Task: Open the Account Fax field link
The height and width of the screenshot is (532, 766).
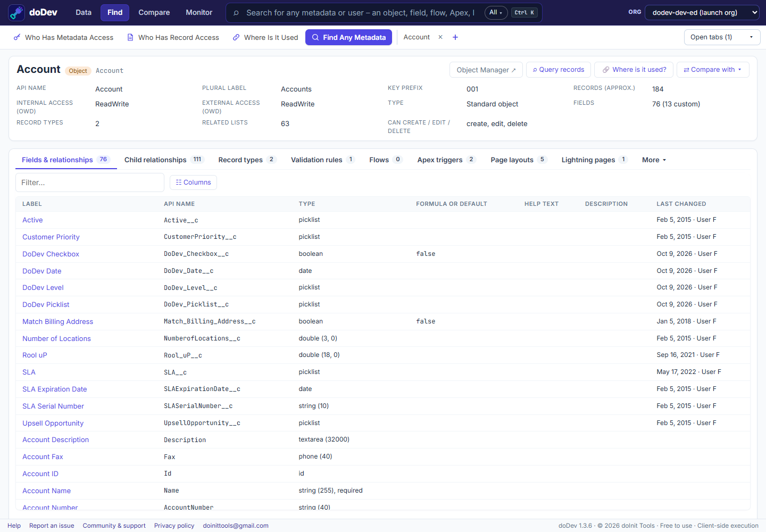Action: (43, 457)
